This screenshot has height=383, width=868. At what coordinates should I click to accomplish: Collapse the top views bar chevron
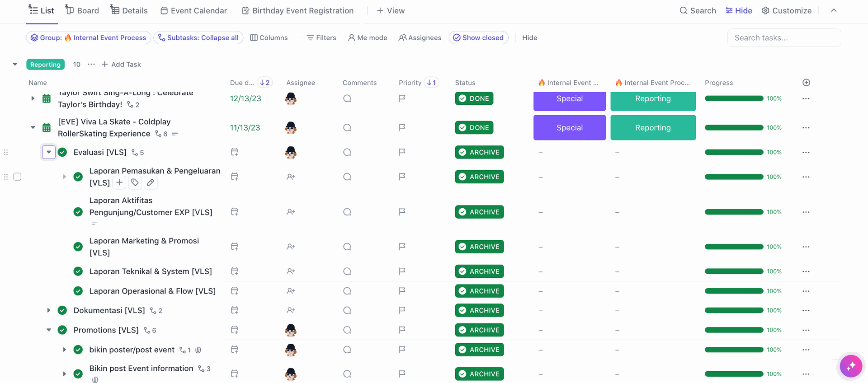tap(834, 10)
